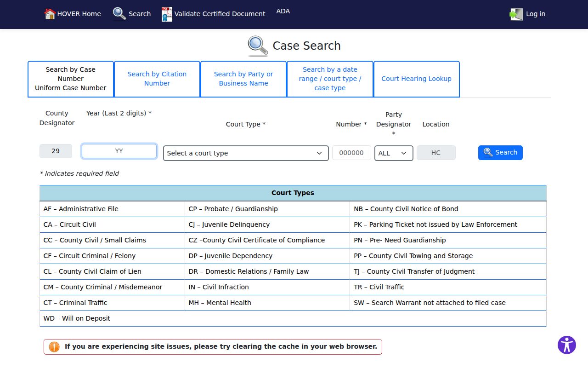Click 'CM – County Criminal / Misdemeanor' cell
Image resolution: width=588 pixels, height=368 pixels.
(x=112, y=287)
